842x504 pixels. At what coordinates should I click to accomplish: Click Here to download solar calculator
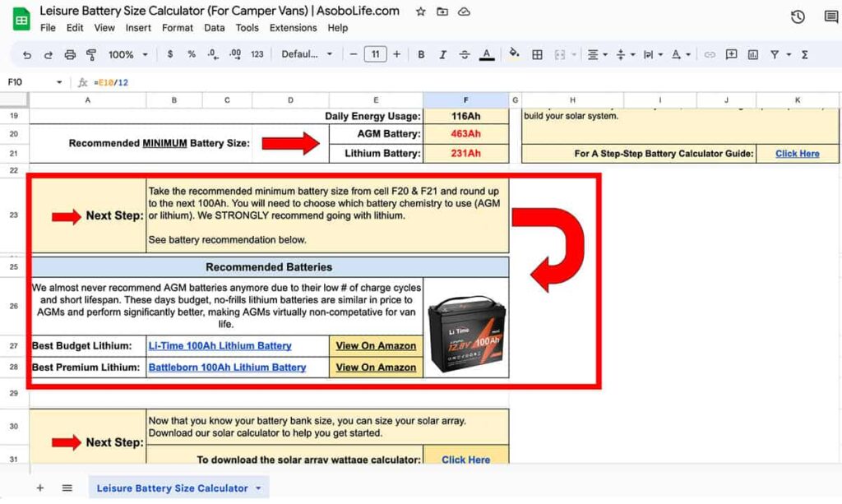[465, 460]
